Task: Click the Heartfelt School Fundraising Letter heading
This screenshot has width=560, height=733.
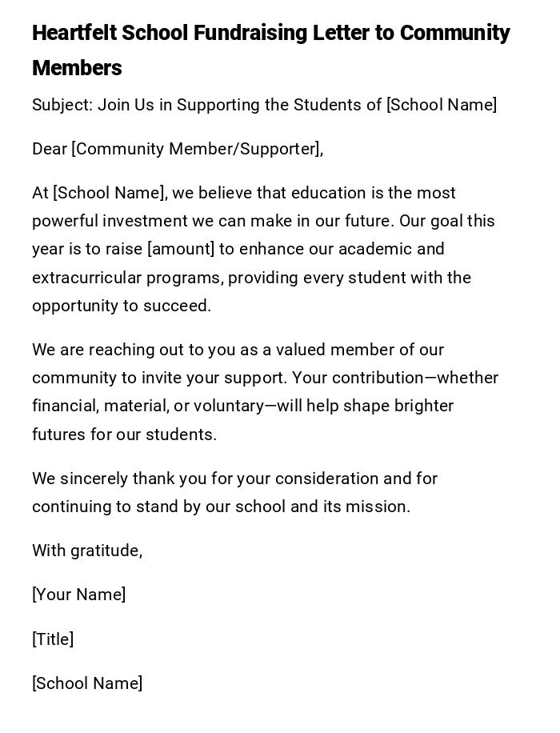Action: [270, 34]
